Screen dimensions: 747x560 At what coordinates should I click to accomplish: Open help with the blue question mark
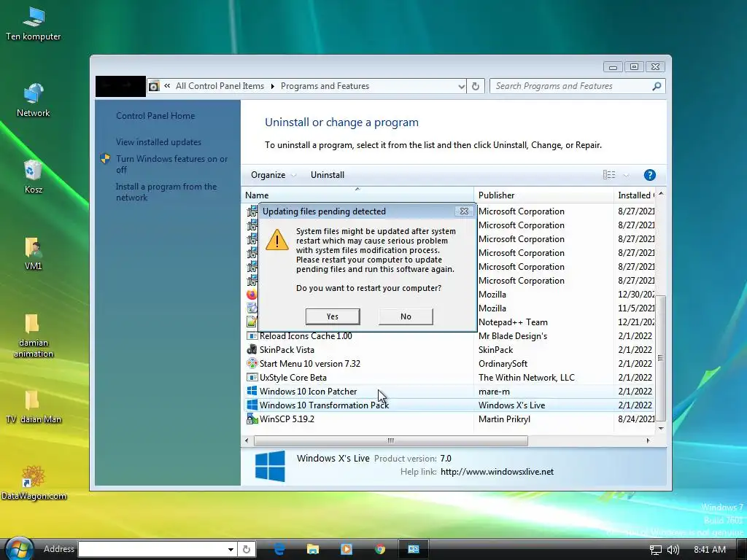(649, 175)
